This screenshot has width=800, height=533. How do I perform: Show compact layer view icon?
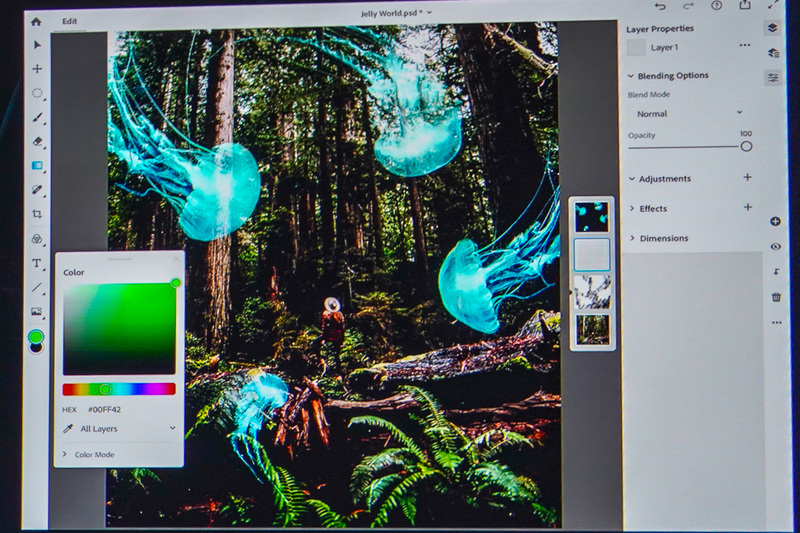click(772, 28)
